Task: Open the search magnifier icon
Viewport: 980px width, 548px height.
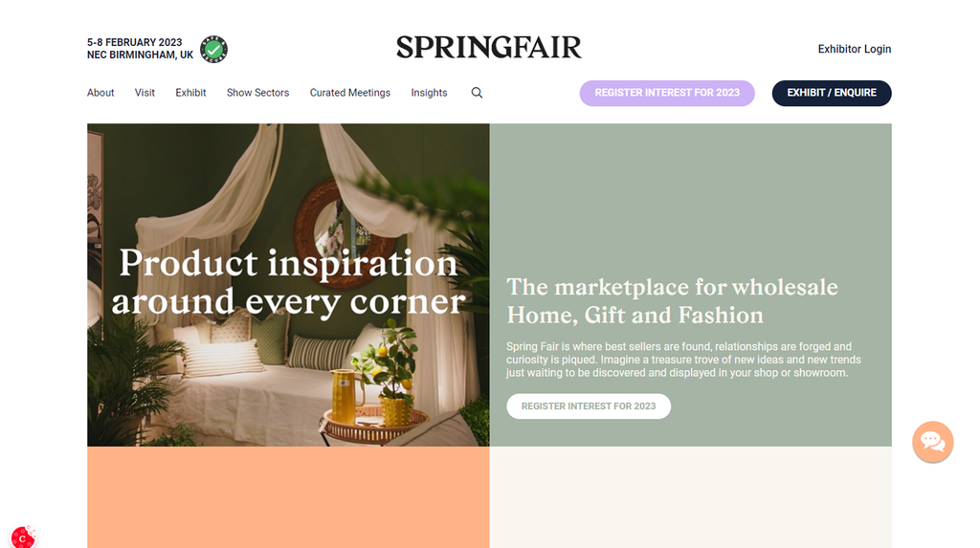Action: pyautogui.click(x=477, y=93)
